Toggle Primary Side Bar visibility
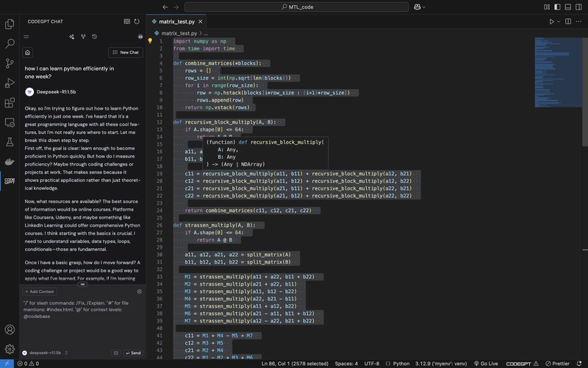The height and width of the screenshot is (368, 588). 557,7
